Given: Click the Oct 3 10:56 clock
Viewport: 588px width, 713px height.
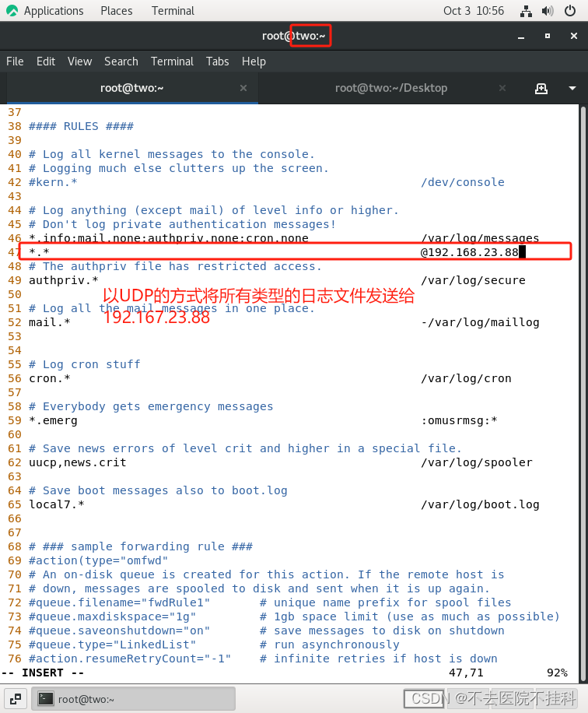Looking at the screenshot, I should coord(474,11).
